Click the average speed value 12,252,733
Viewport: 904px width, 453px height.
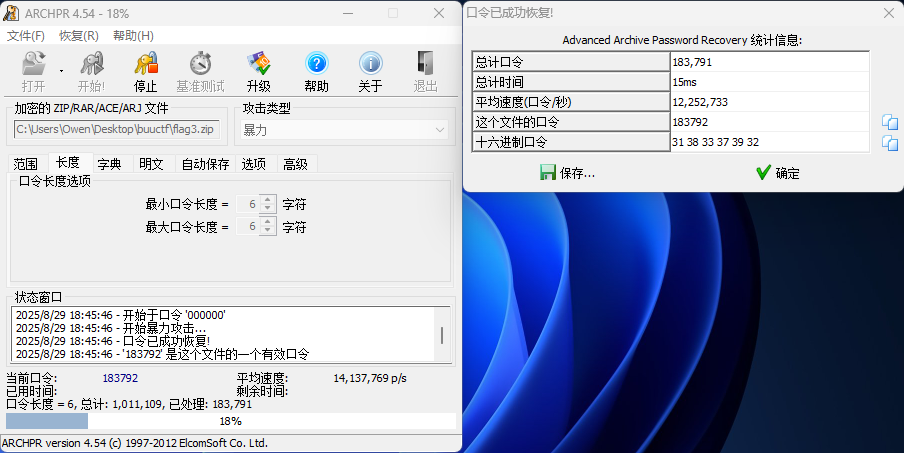click(x=770, y=103)
